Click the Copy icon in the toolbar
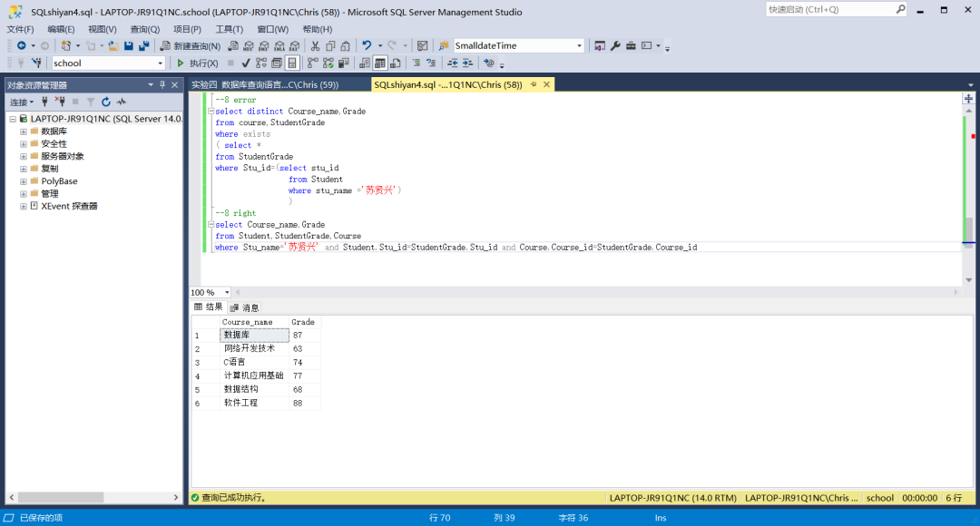The width and height of the screenshot is (980, 526). (x=330, y=45)
